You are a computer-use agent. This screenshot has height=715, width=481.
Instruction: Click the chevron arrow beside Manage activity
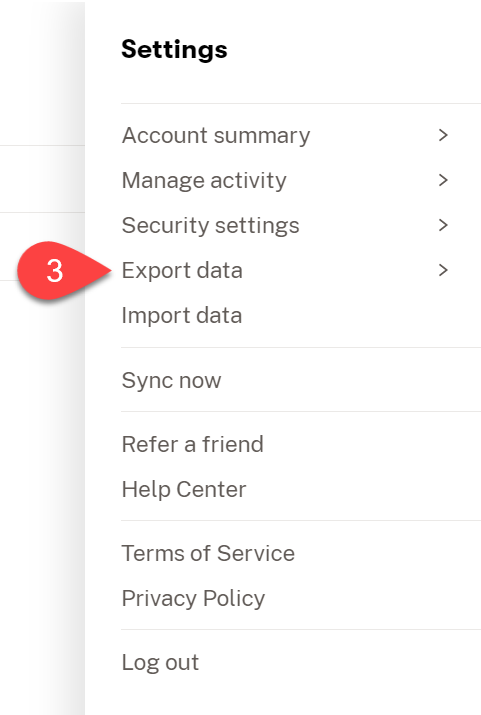(x=443, y=180)
